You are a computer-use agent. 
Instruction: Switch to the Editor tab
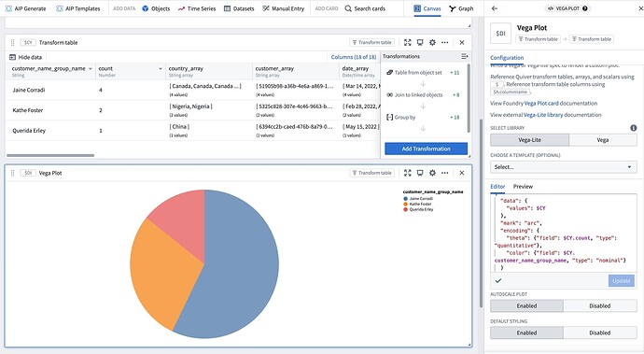tap(497, 186)
